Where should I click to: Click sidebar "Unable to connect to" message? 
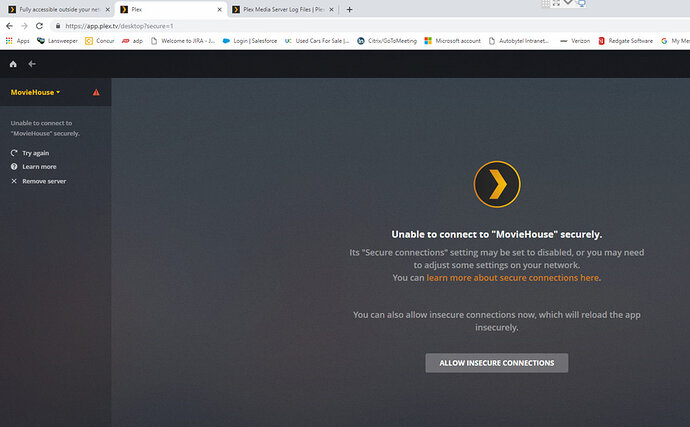click(45, 128)
